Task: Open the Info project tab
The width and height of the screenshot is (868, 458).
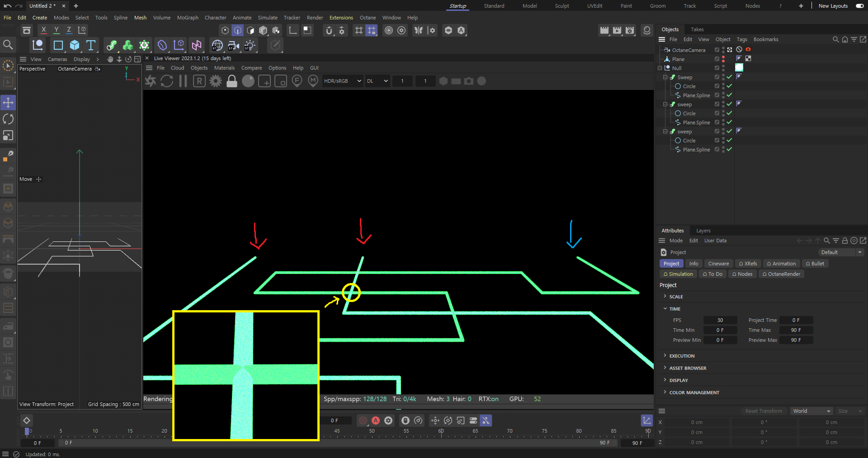Action: tap(693, 264)
